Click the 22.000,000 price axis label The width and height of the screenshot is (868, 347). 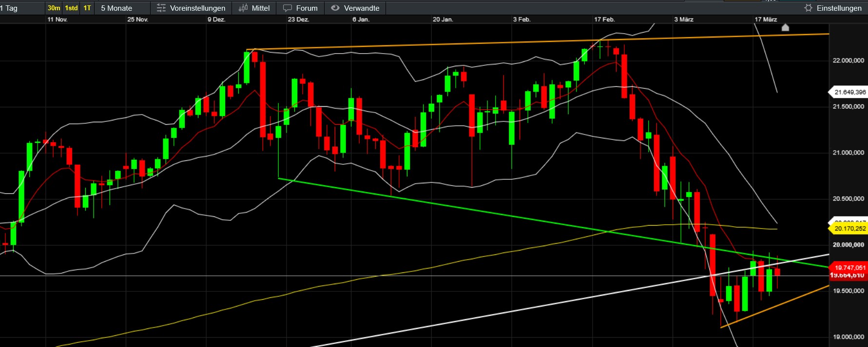click(849, 60)
